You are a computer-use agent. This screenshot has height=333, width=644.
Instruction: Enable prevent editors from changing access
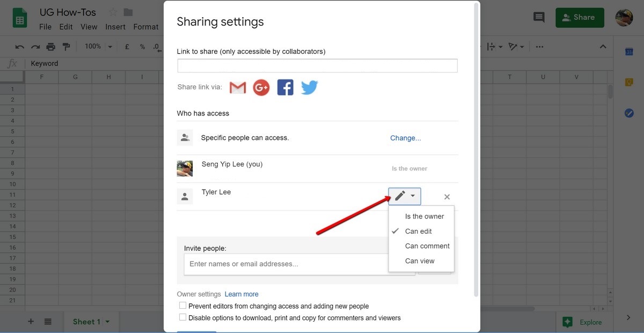pos(182,306)
